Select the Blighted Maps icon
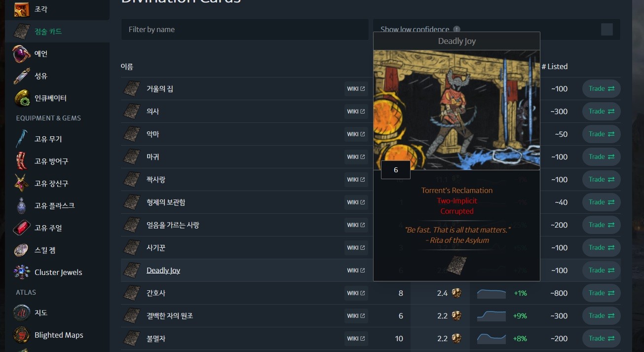The image size is (644, 352). 22,335
